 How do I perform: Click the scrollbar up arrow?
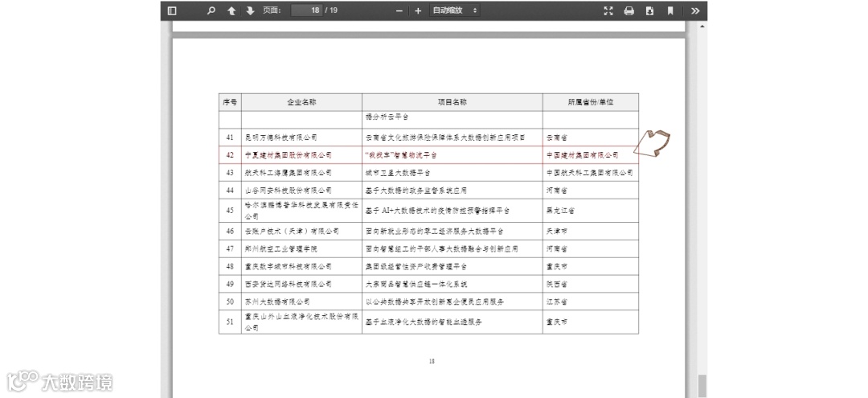click(x=702, y=26)
